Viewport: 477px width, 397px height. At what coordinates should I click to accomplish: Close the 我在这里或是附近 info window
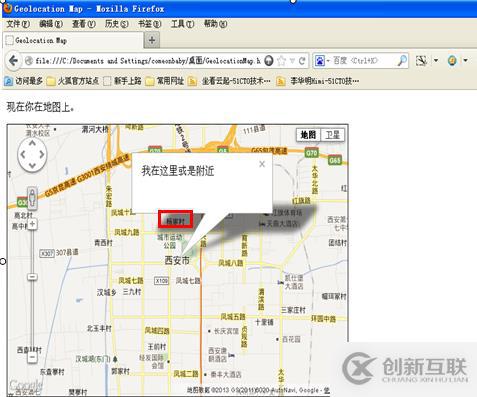[262, 164]
